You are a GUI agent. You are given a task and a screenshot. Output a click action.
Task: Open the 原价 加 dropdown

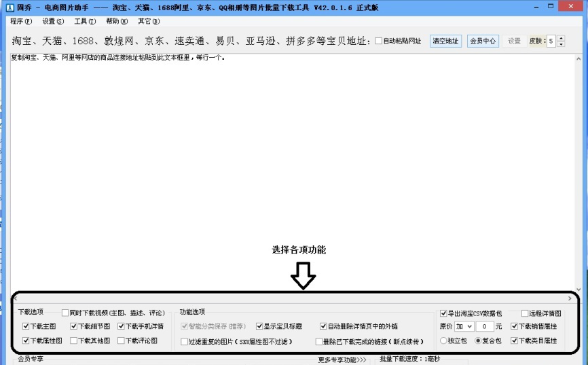(x=464, y=326)
